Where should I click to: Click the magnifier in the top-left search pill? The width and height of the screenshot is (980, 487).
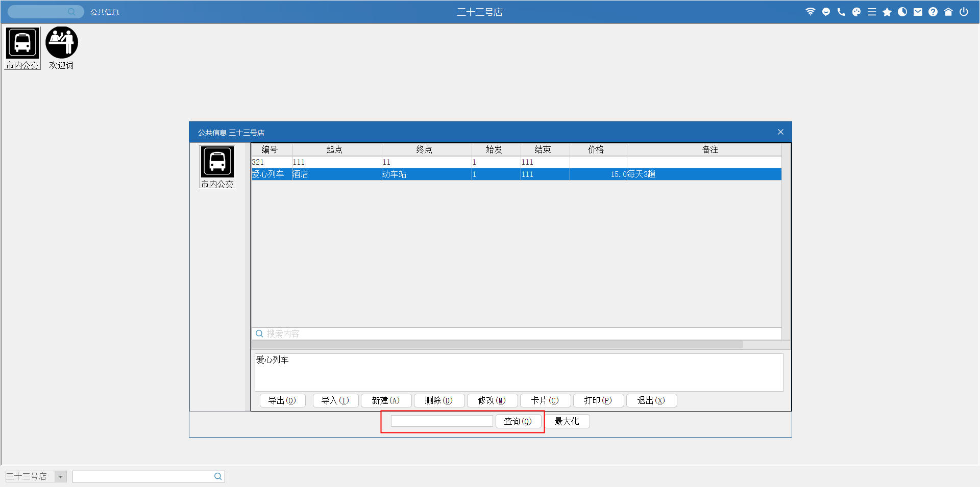[71, 12]
